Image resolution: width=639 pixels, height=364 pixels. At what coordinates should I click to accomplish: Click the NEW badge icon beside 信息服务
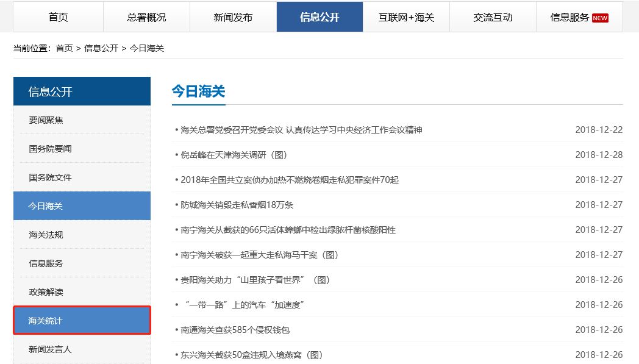[600, 17]
